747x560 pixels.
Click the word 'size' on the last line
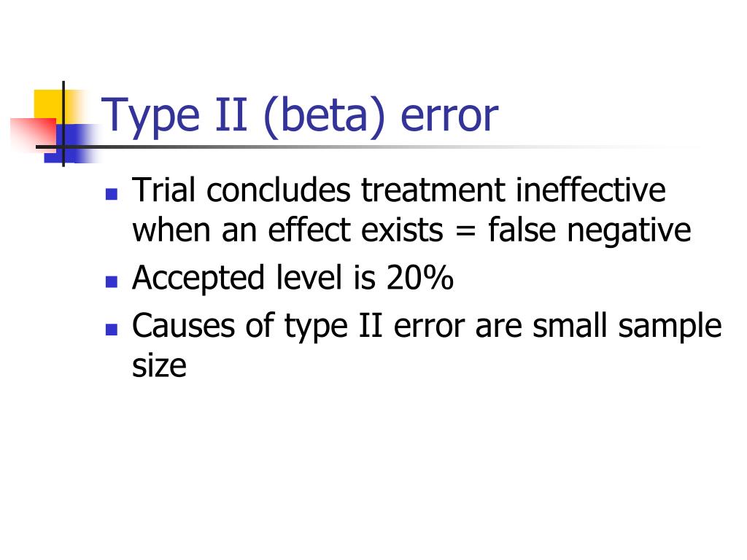(x=159, y=366)
